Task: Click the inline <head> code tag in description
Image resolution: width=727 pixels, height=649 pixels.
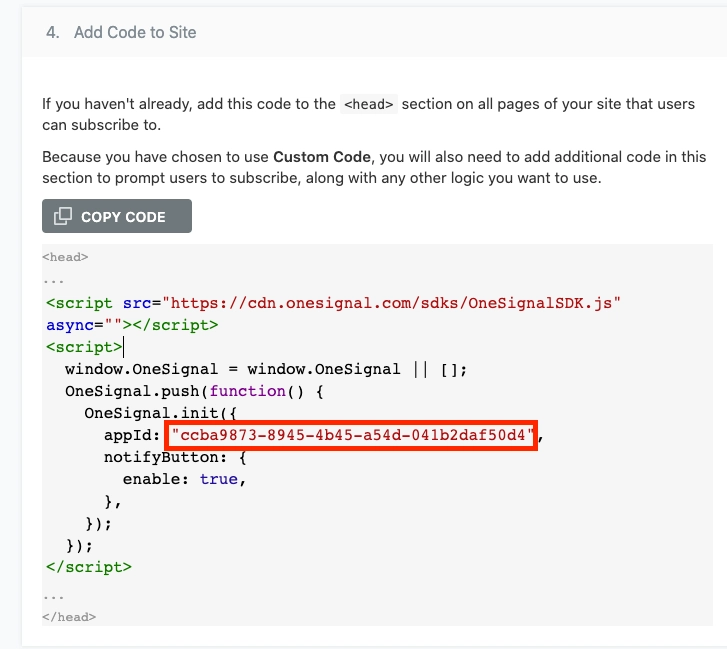Action: point(369,104)
